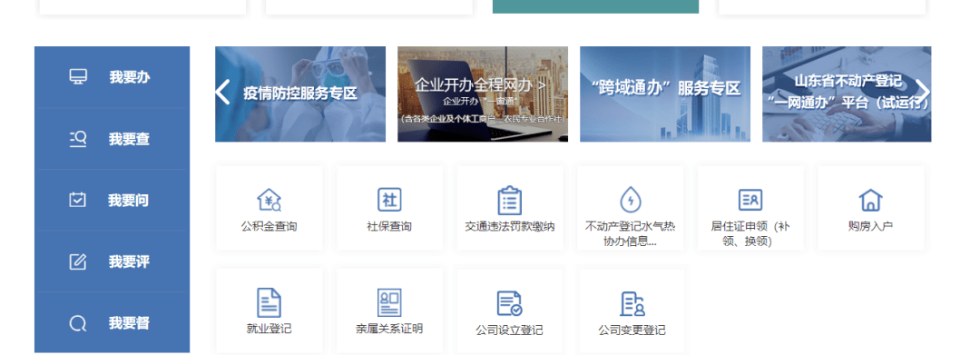The image size is (980, 355).
Task: Click the search-list icon beside 我要查
Action: coord(77,139)
